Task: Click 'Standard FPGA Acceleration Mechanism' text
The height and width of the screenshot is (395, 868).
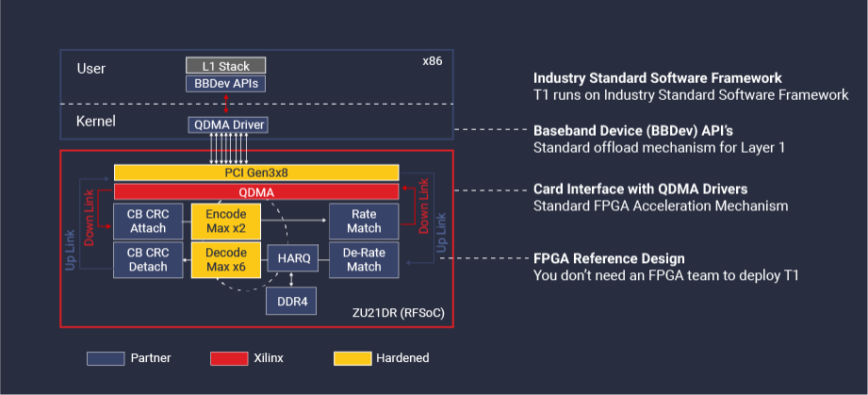Action: (x=661, y=206)
